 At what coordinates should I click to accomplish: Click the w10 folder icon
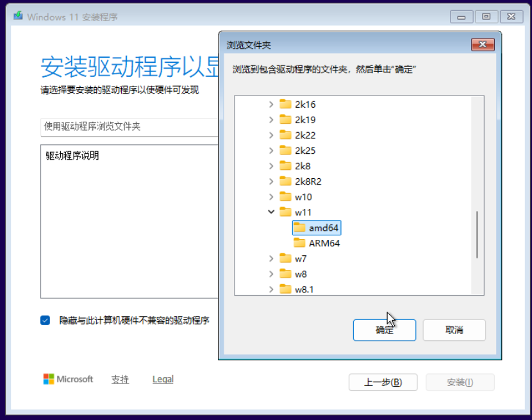pos(286,197)
